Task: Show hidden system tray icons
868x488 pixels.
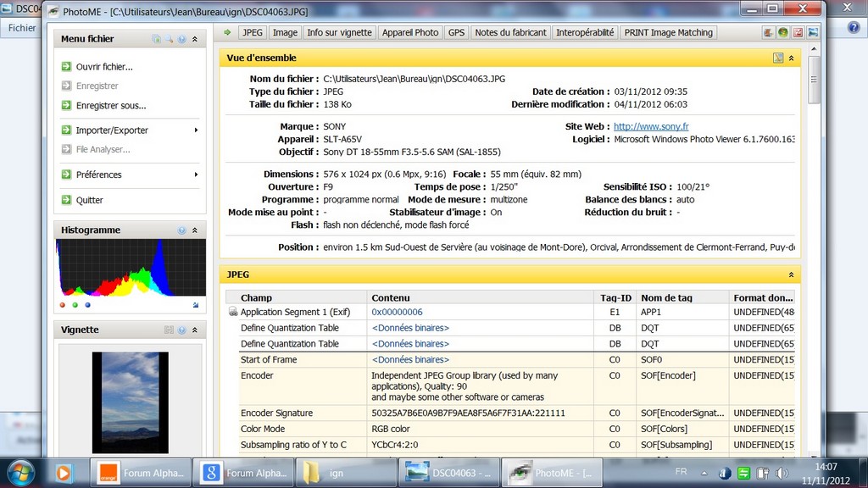Action: 704,473
